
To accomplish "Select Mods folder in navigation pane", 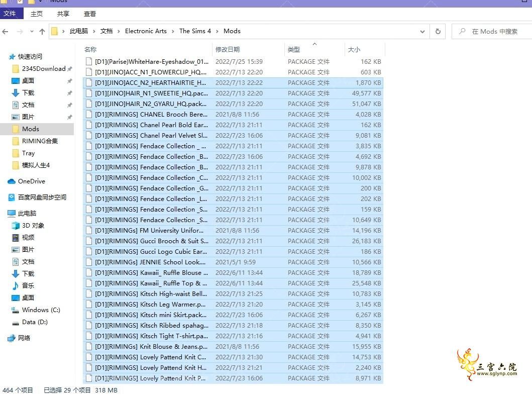I will click(x=37, y=129).
